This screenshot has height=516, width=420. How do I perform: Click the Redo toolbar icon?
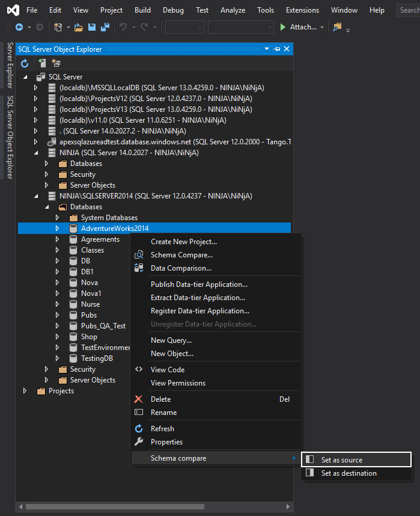point(144,27)
